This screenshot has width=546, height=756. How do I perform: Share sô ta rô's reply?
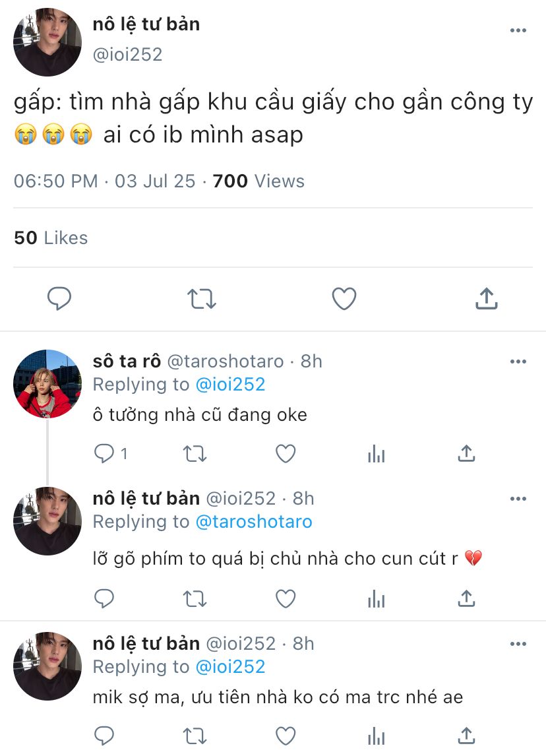pos(466,453)
